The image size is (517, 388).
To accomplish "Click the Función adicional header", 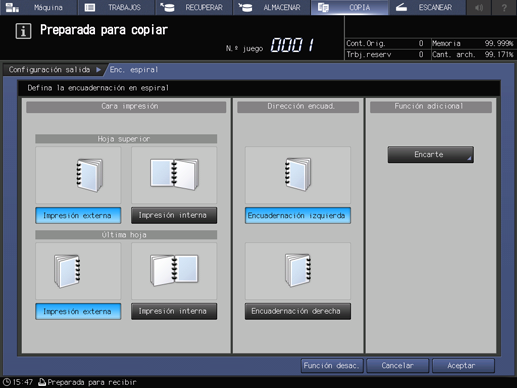I will [x=431, y=107].
